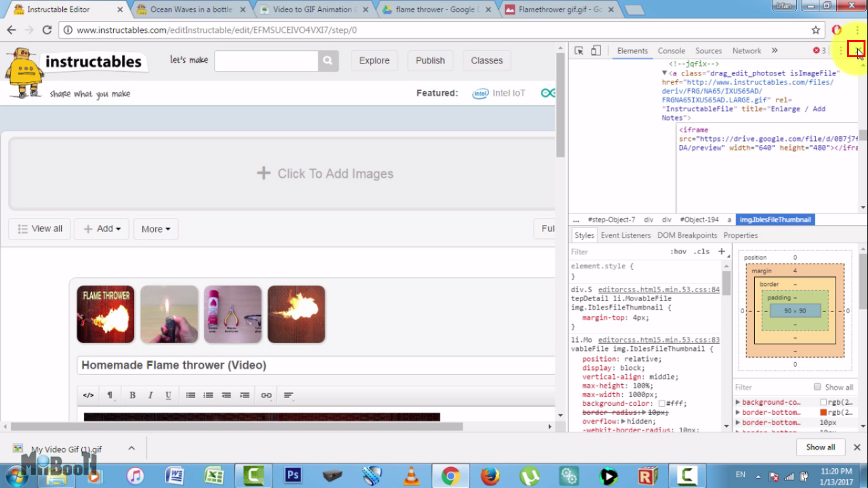Collapse the drag_edit_photoset anchor node
The image size is (868, 488).
pos(665,74)
